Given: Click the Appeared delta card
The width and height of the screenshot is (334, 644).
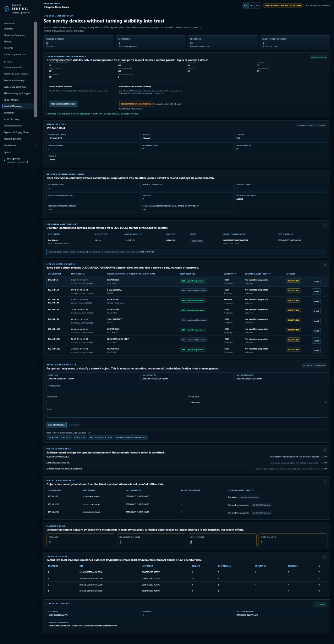Looking at the screenshot, I should [x=81, y=540].
